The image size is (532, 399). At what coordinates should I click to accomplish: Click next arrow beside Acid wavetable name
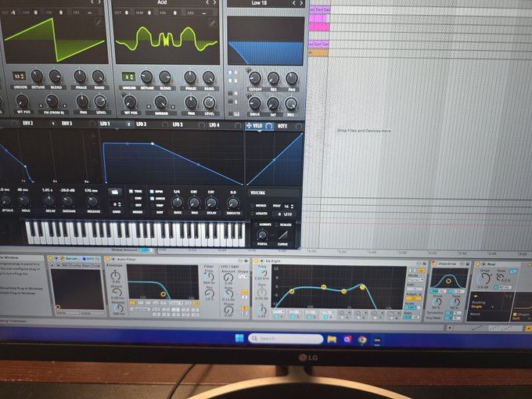[x=214, y=2]
